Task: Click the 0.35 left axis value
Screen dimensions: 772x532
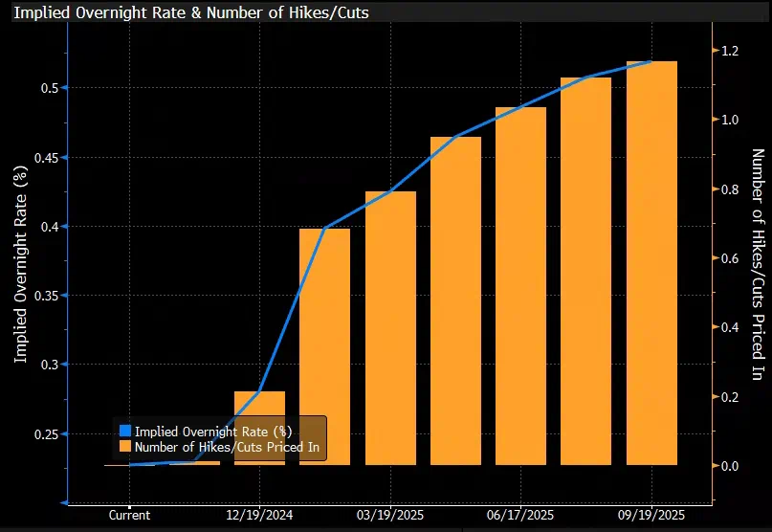Action: 46,296
